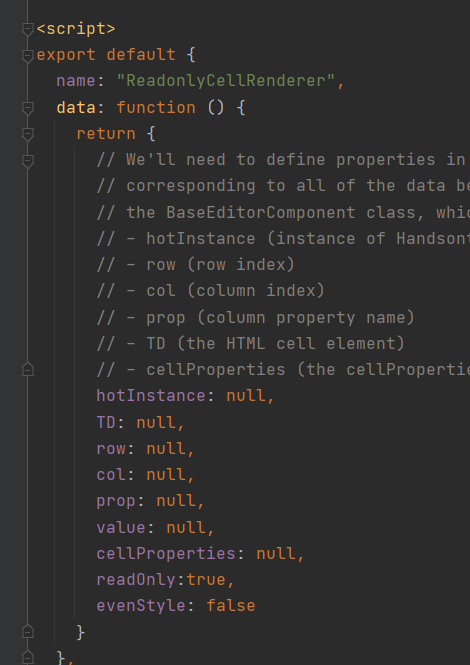Image resolution: width=470 pixels, height=665 pixels.
Task: Click the null value after TD
Action: pyautogui.click(x=156, y=422)
